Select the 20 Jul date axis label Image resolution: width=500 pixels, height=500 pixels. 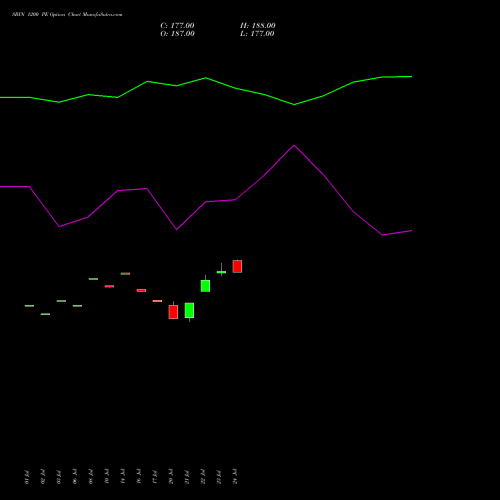[x=171, y=477]
